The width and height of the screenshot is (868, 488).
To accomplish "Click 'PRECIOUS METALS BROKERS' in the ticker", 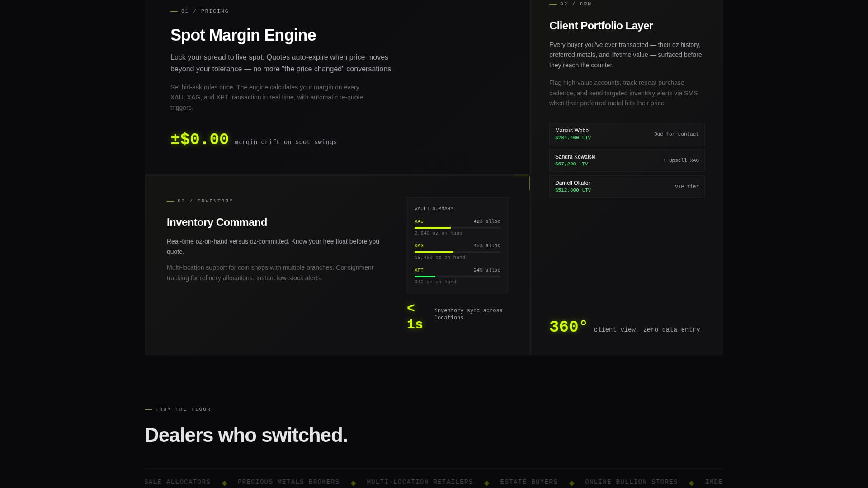I will pos(288,482).
